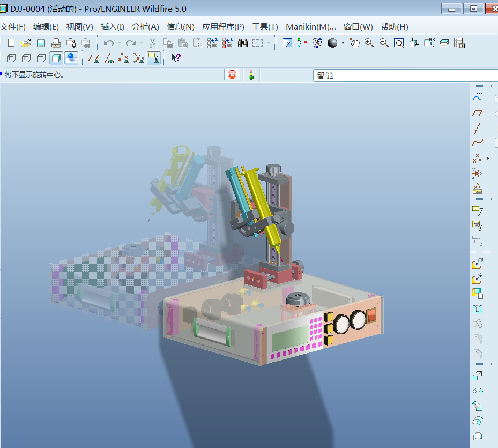Select the Datum Plane tool

476,113
